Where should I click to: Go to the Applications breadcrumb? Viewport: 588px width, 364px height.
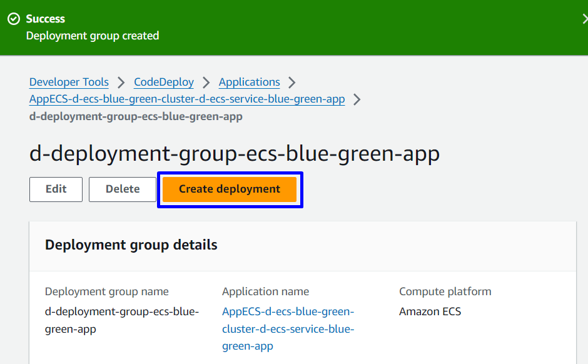(249, 82)
